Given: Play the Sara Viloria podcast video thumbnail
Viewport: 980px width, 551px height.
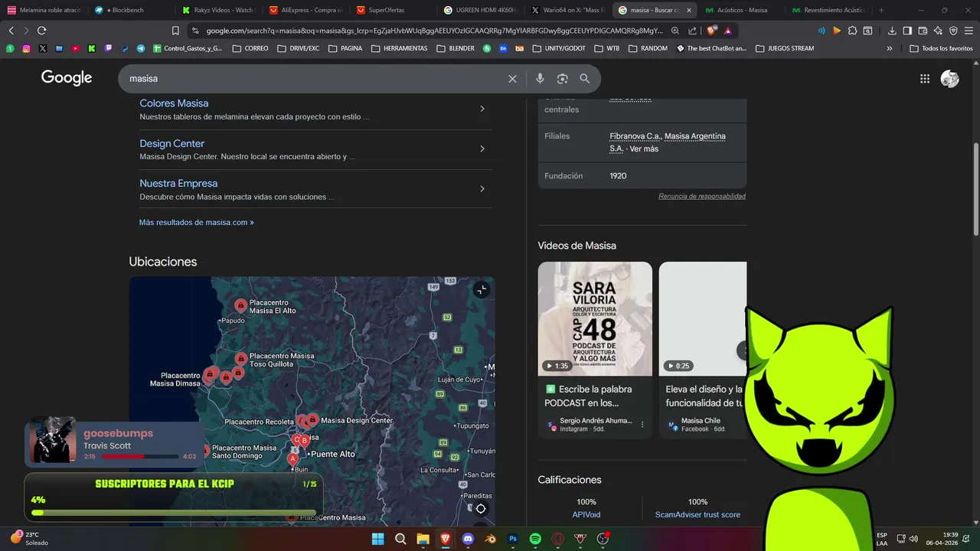Looking at the screenshot, I should (595, 319).
